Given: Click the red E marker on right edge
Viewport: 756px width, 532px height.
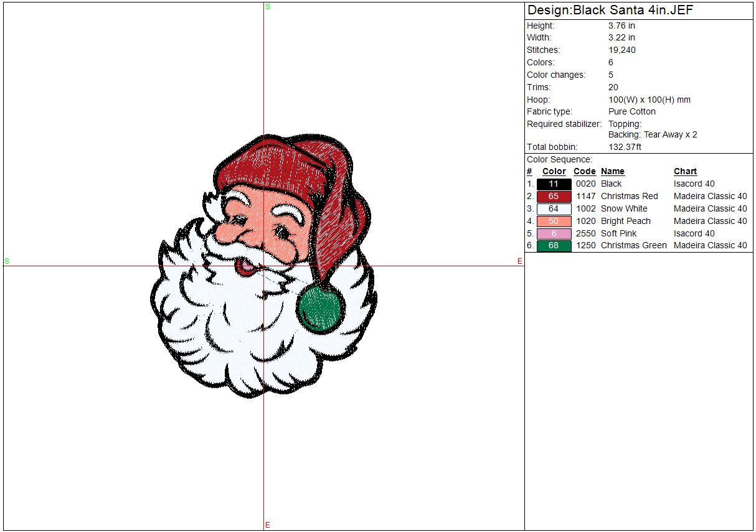Looking at the screenshot, I should 519,261.
